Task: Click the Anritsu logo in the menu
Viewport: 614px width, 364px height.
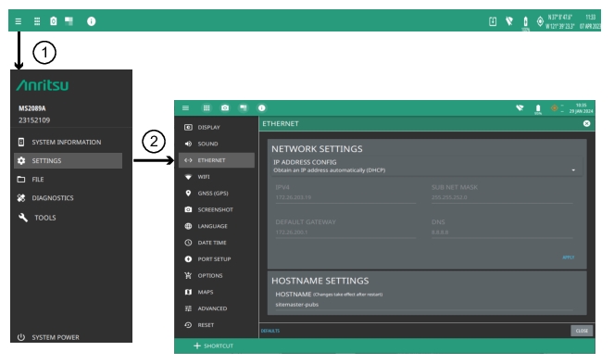Action: click(43, 85)
